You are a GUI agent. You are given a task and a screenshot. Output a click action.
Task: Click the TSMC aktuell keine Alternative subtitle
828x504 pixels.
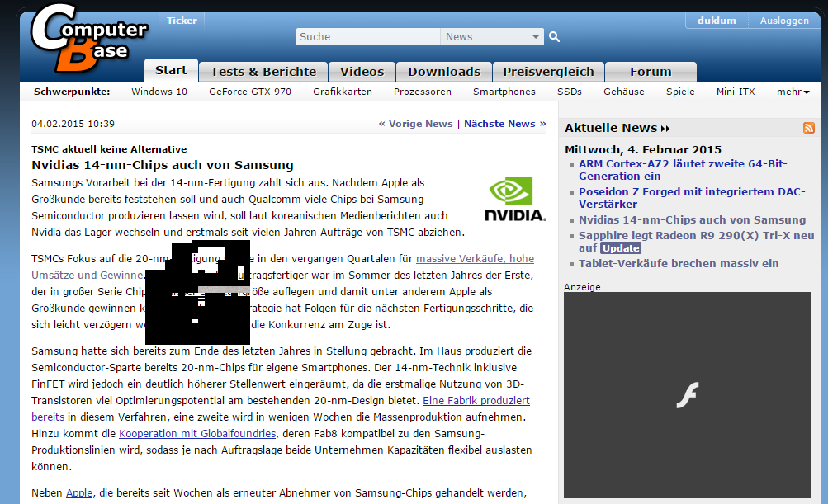click(109, 149)
